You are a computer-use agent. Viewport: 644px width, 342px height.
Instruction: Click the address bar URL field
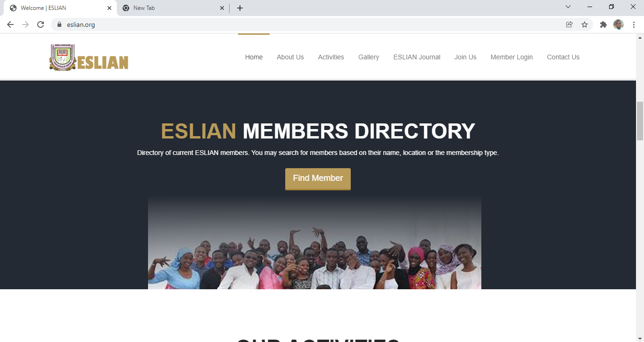point(311,24)
